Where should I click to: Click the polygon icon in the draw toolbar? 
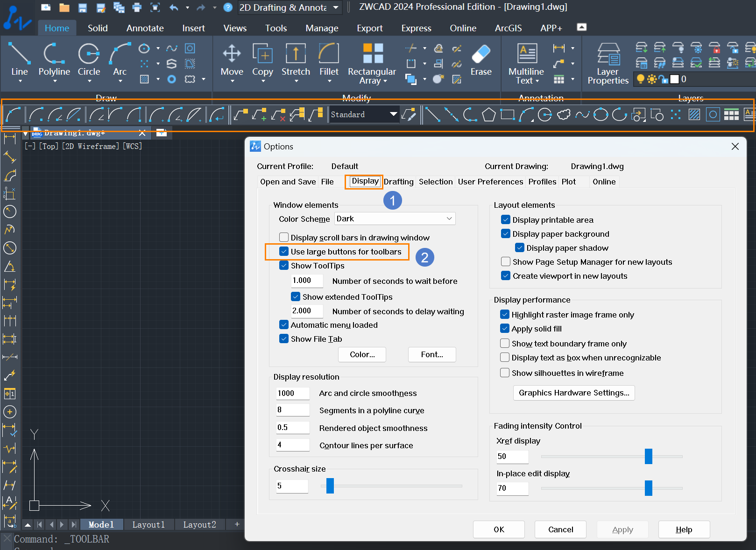point(489,114)
